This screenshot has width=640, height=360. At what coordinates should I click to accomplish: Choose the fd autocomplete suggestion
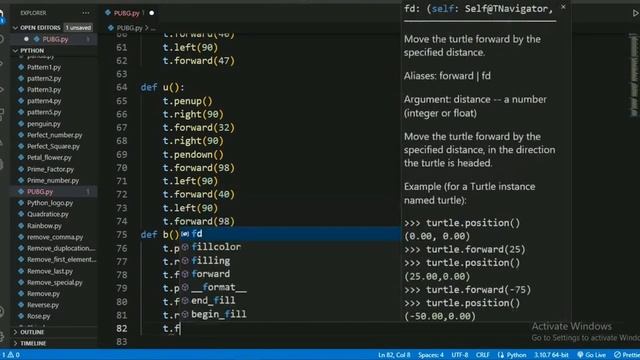point(290,234)
